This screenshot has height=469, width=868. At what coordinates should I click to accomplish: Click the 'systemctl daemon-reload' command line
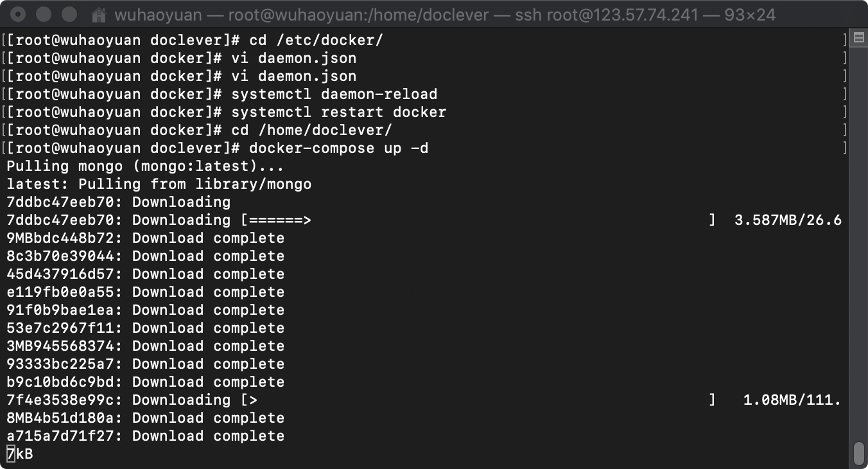334,94
